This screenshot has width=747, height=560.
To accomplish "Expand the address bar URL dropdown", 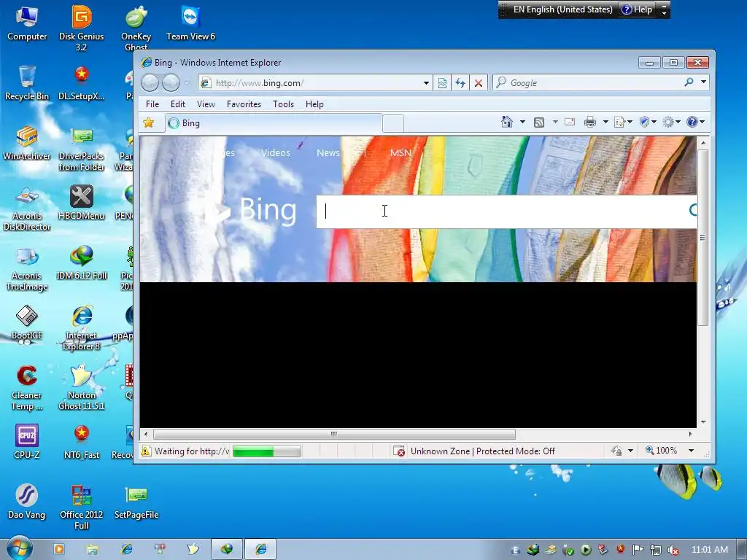I will click(x=426, y=83).
